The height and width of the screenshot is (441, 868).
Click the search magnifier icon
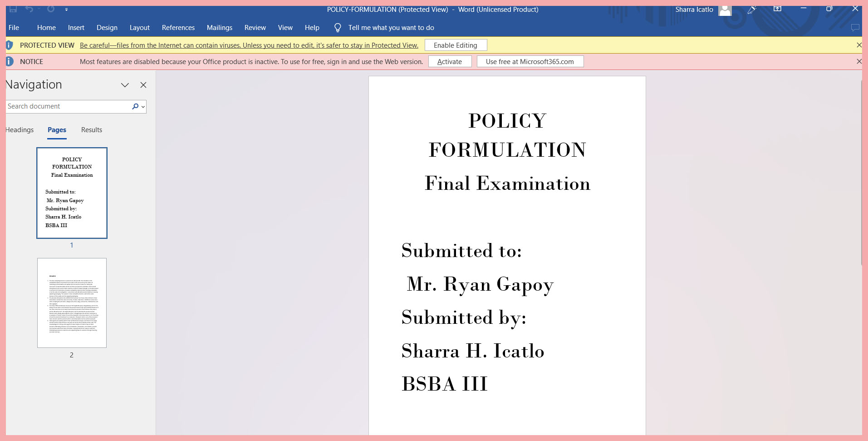[135, 106]
